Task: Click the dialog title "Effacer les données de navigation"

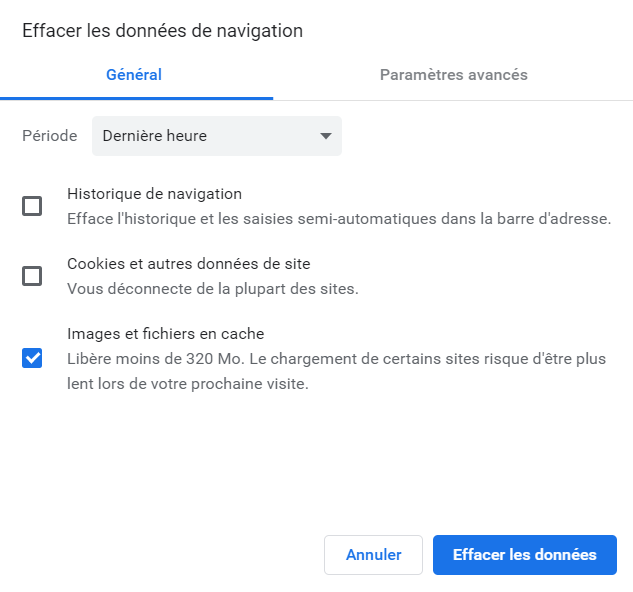Action: pos(162,31)
